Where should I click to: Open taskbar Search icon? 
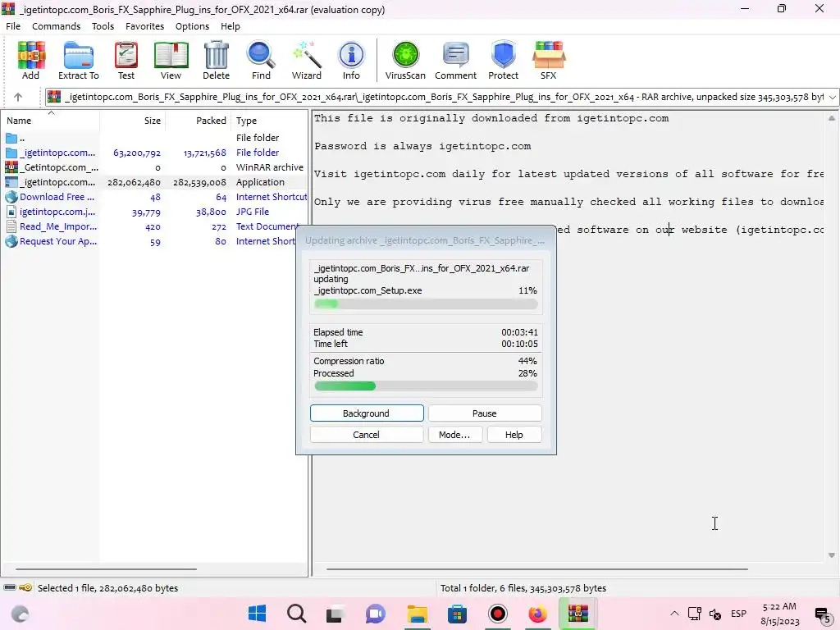[x=296, y=614]
